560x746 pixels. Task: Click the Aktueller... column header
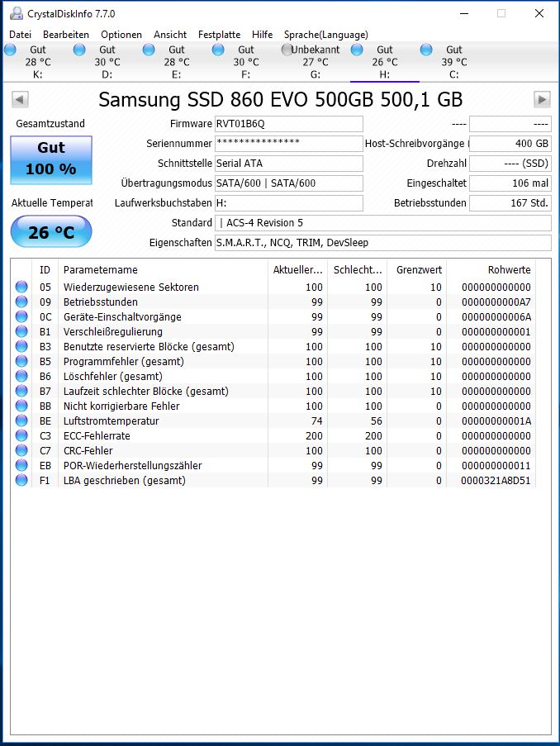point(298,270)
